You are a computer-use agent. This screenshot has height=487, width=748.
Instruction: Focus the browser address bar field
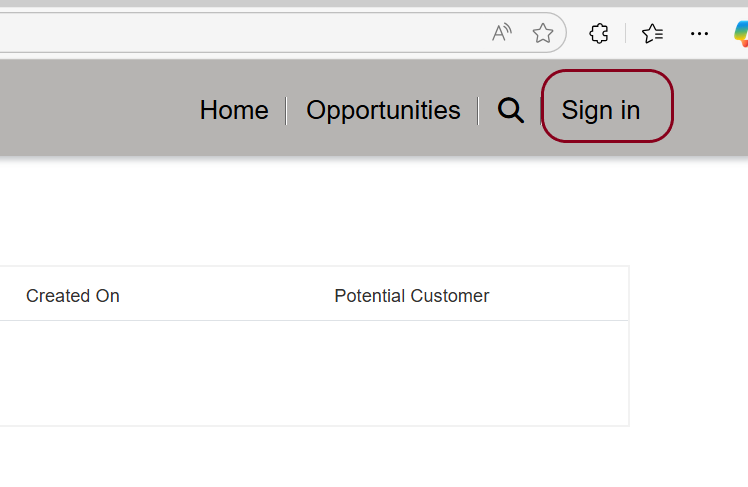click(239, 33)
